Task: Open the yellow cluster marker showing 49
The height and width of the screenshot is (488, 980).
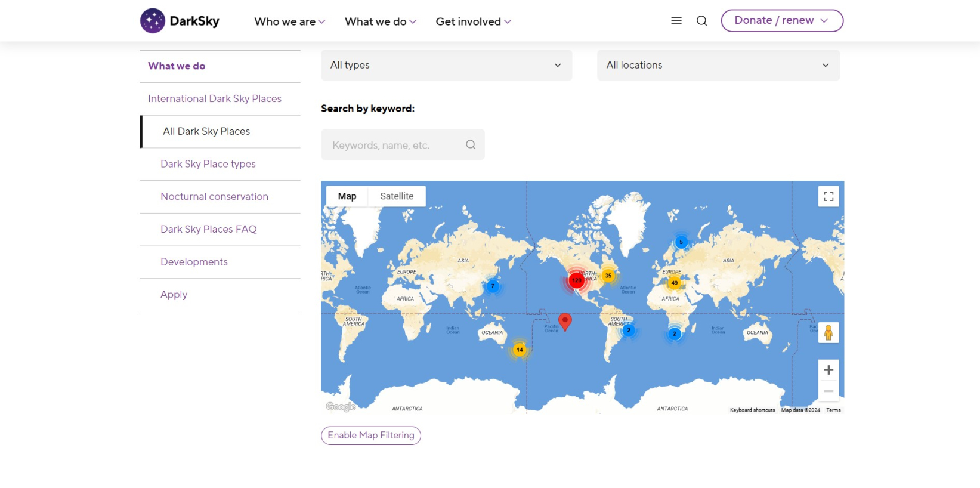Action: 675,283
